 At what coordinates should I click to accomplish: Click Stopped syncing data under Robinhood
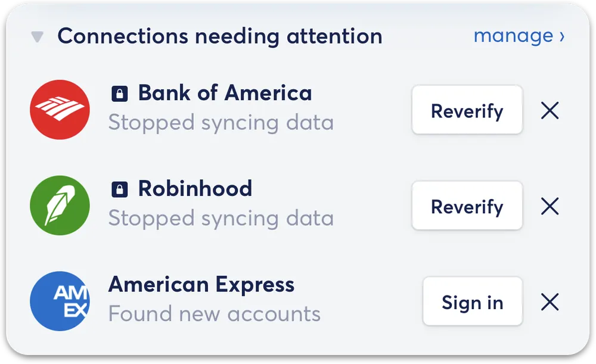(221, 219)
